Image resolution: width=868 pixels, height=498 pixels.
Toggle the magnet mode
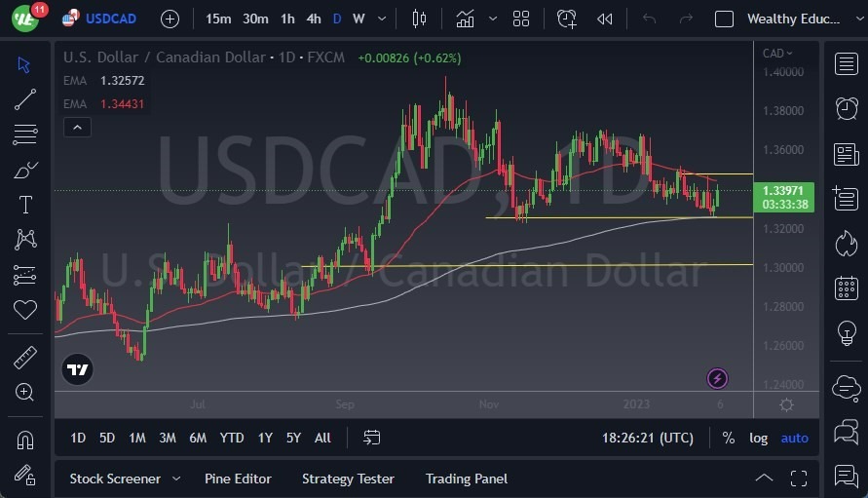(25, 441)
